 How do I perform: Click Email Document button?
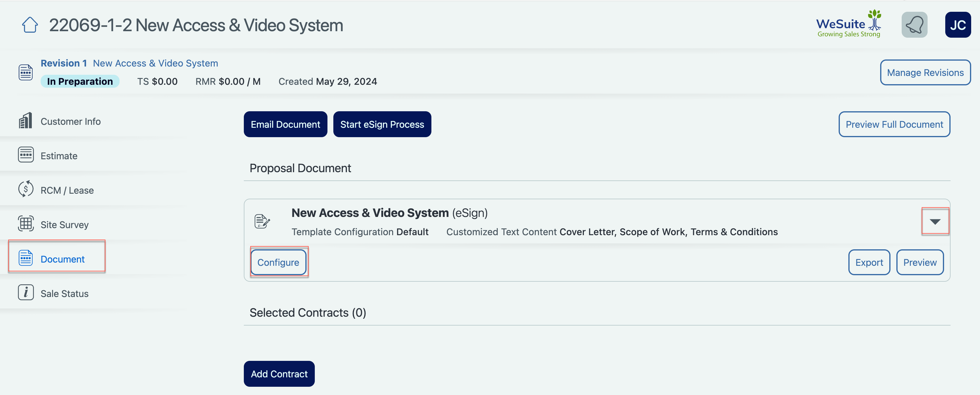pos(285,124)
